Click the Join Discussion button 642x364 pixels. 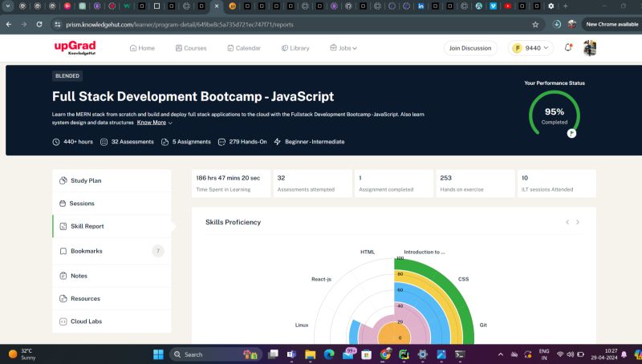click(x=470, y=48)
